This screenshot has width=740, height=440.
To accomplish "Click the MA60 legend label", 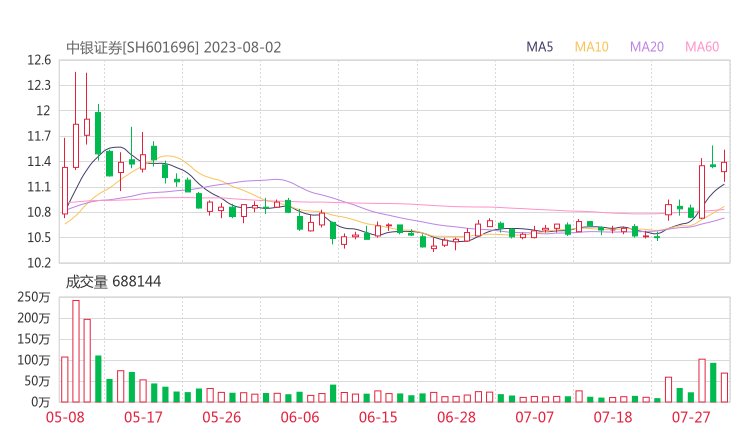I will point(702,47).
